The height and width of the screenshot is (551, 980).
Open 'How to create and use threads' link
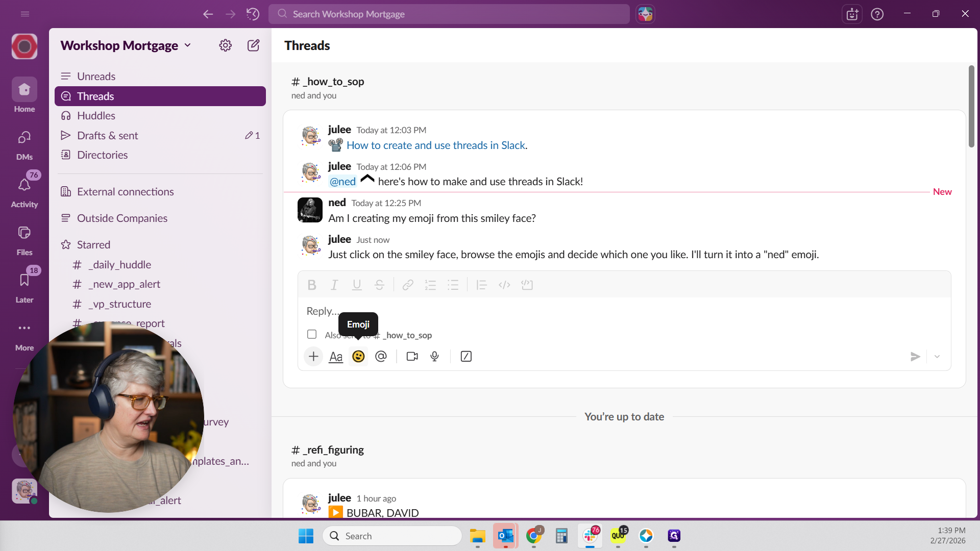click(x=435, y=145)
